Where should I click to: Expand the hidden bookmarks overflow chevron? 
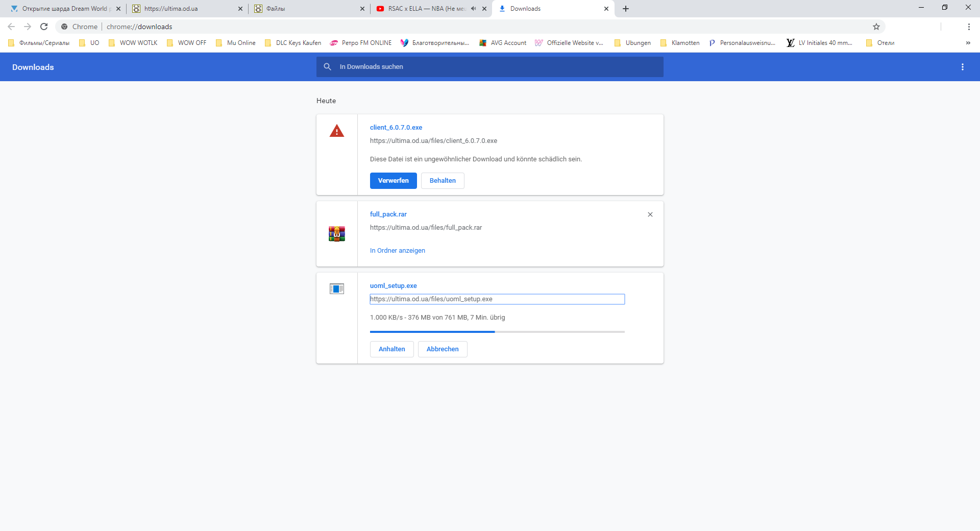click(x=968, y=43)
